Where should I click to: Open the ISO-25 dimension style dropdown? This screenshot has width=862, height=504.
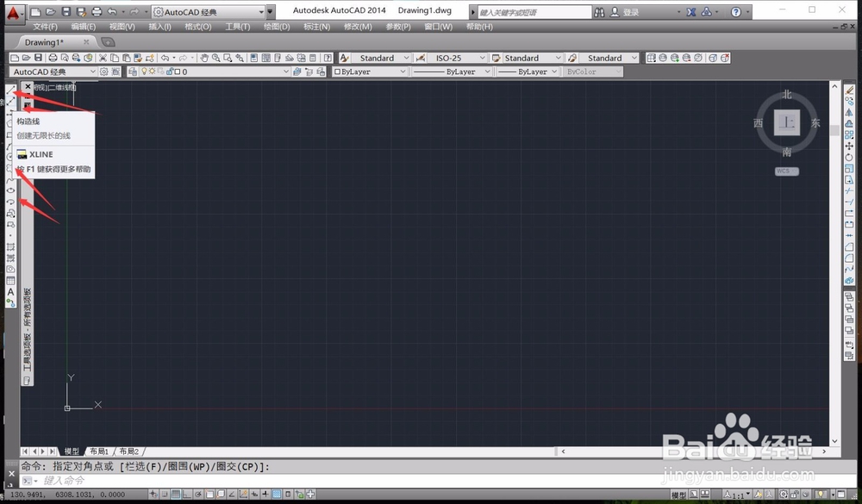pos(458,58)
